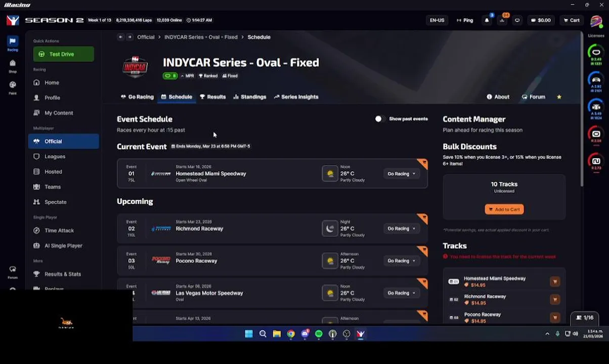Viewport: 609px width, 364px height.
Task: Open Teams in the sidebar
Action: point(63,187)
